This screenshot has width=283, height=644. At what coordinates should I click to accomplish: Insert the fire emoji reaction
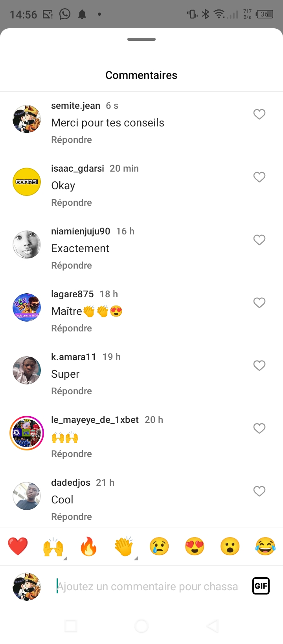[x=88, y=546]
